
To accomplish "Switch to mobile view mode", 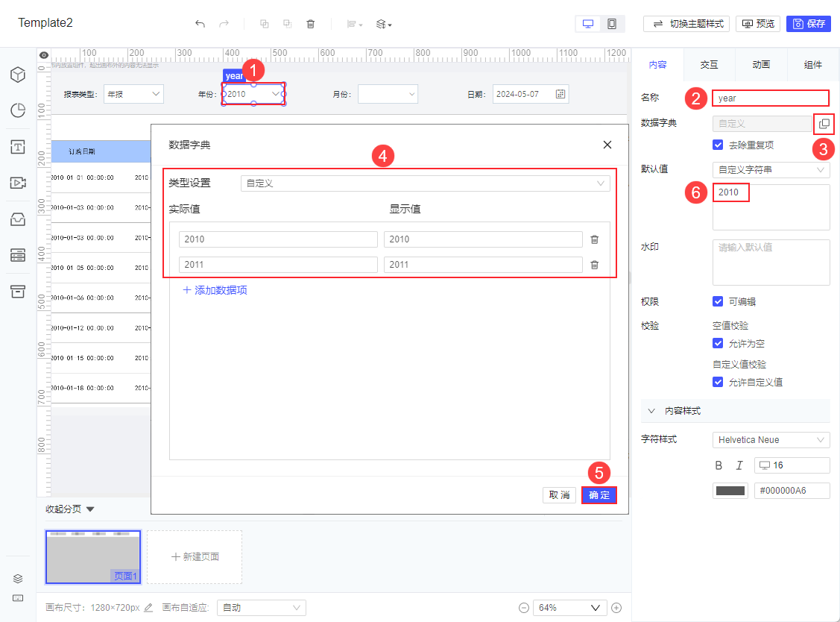I will coord(612,24).
